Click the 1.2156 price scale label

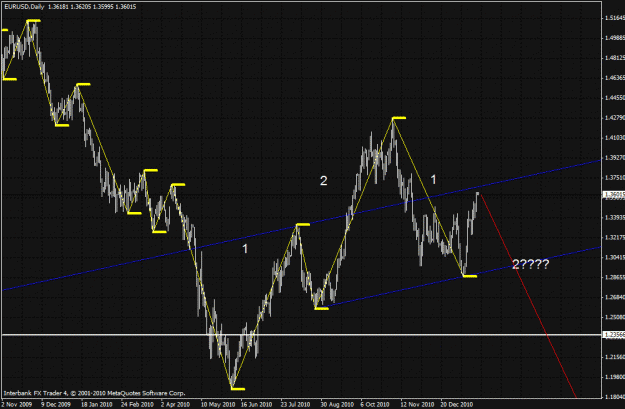click(x=615, y=357)
